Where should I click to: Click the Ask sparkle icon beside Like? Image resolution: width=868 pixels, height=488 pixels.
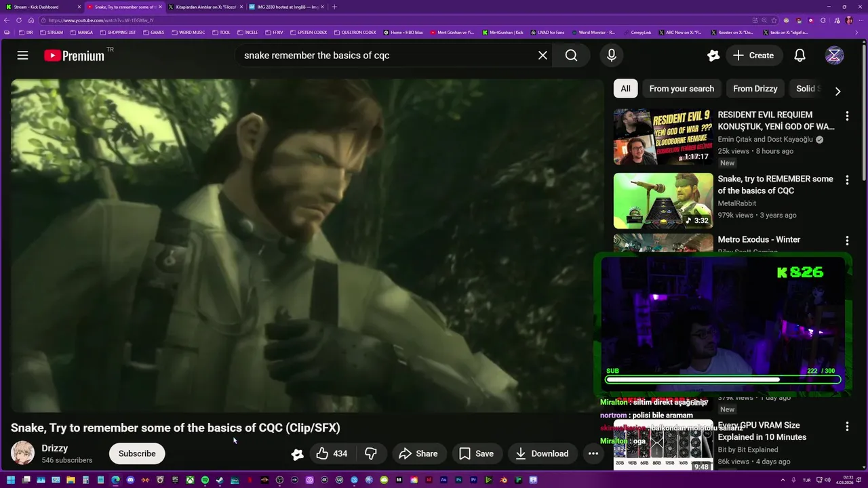pyautogui.click(x=297, y=454)
